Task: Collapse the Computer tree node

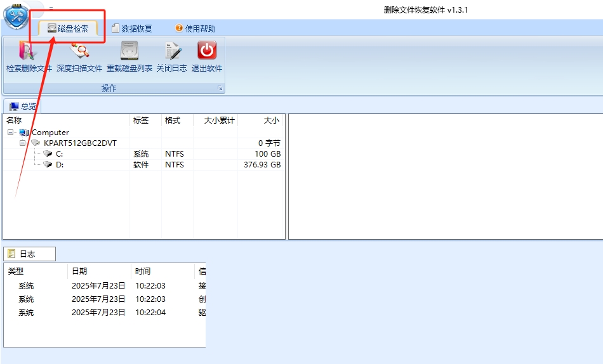Action: 11,133
